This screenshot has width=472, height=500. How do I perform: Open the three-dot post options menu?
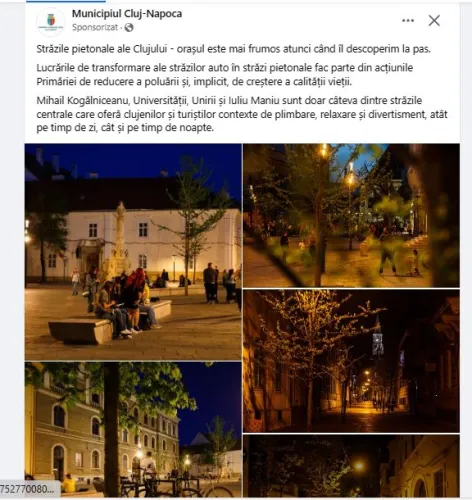[x=408, y=21]
